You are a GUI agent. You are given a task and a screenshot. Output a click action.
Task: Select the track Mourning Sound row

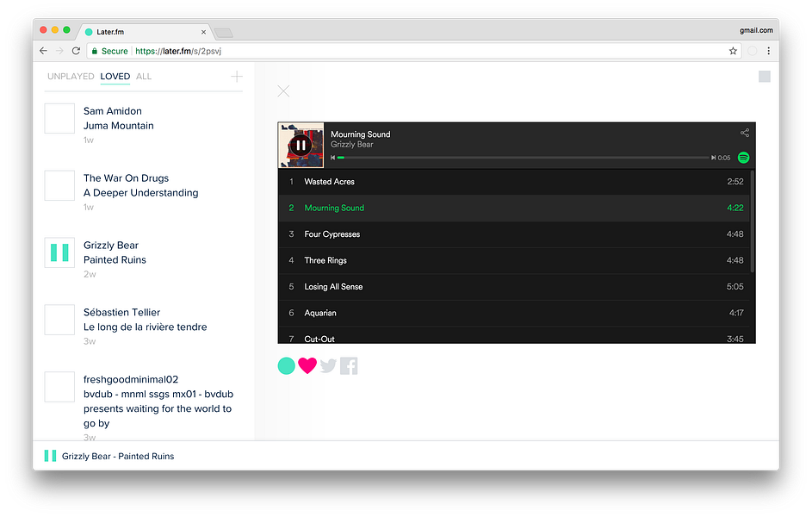[x=515, y=209]
